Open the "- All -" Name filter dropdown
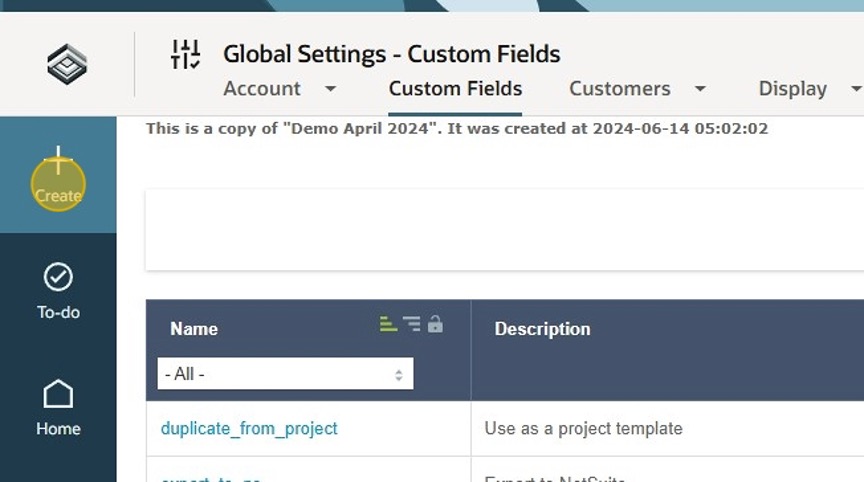 285,374
